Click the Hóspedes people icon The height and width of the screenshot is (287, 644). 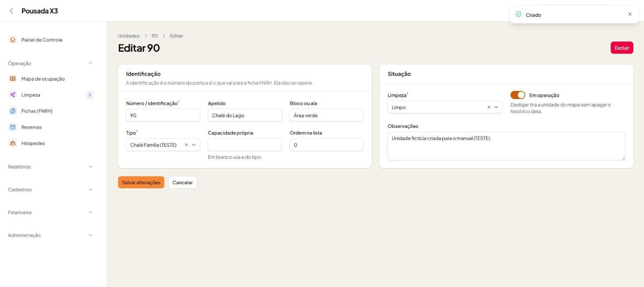(13, 143)
